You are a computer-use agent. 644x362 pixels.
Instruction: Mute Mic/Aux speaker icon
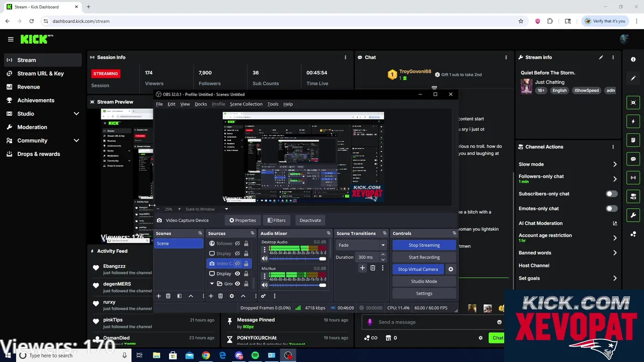click(x=265, y=285)
